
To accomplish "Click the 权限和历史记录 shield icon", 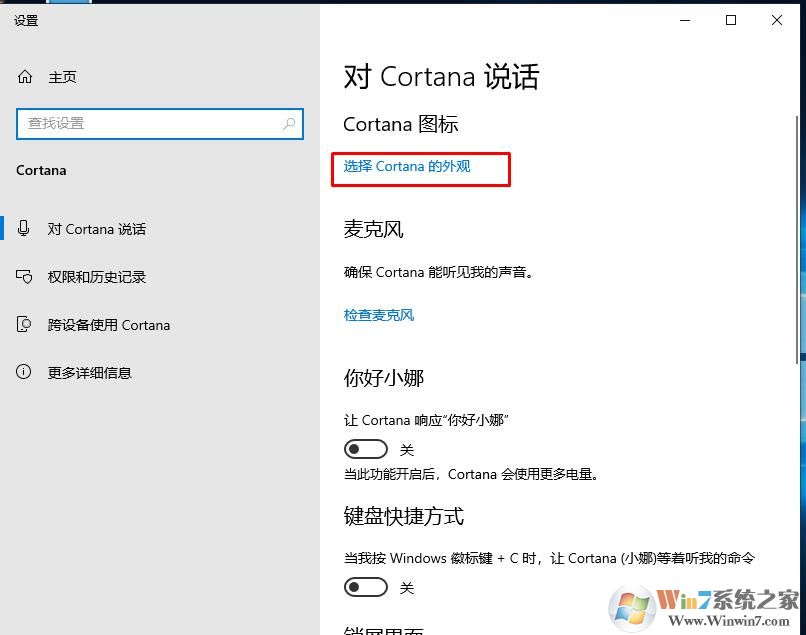I will point(24,277).
